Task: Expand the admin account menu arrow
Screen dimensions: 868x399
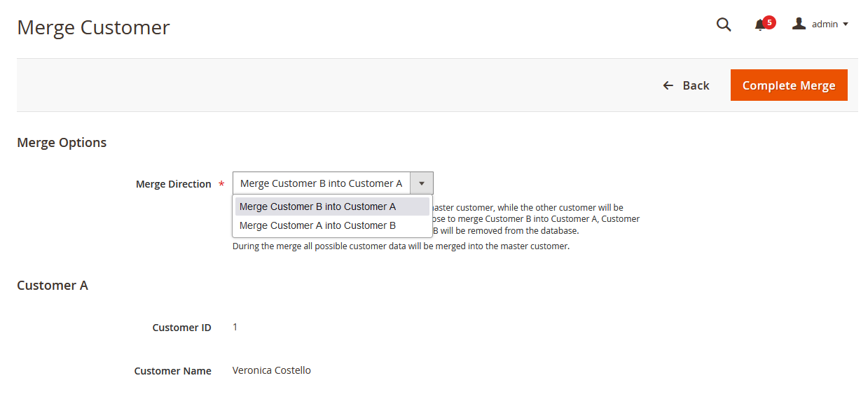Action: tap(846, 24)
